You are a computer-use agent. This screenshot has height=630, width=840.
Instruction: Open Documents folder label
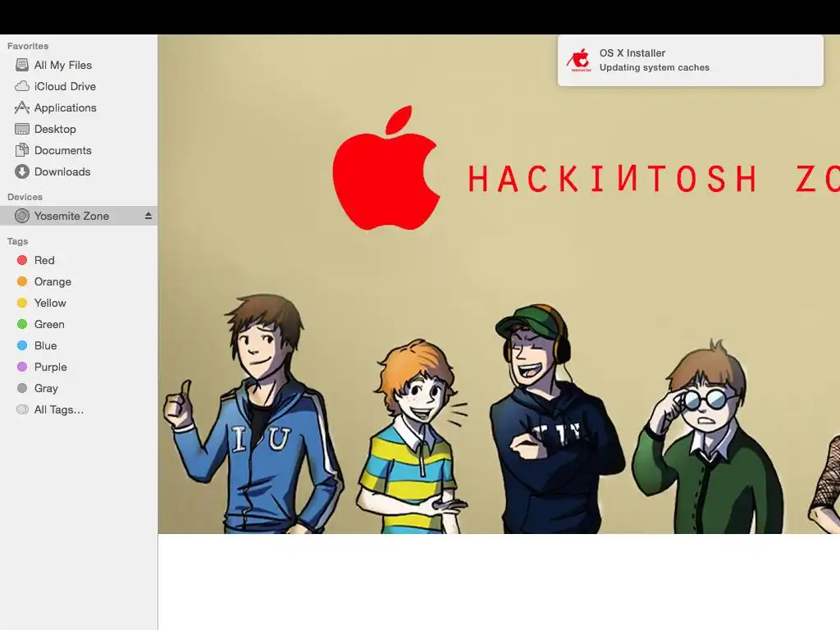[x=62, y=151]
